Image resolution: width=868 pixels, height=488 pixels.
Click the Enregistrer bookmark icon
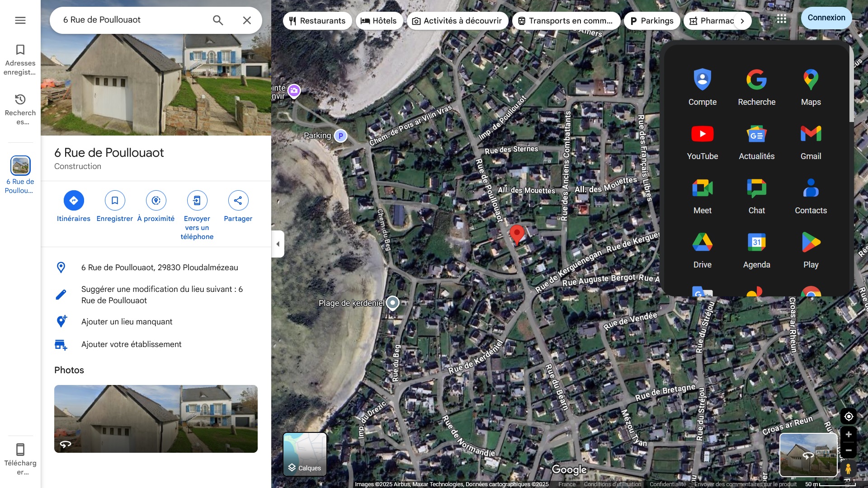point(115,201)
